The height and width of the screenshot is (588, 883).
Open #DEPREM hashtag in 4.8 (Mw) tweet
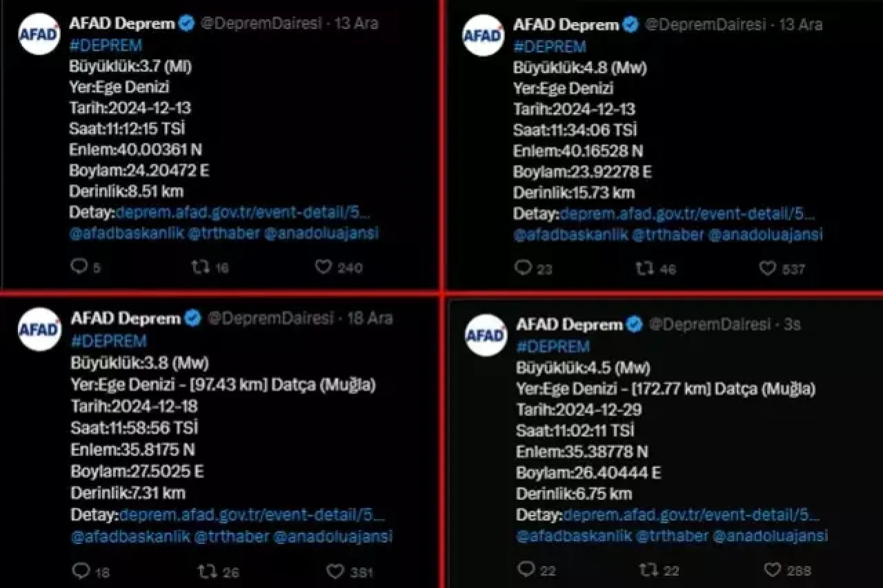coord(550,46)
